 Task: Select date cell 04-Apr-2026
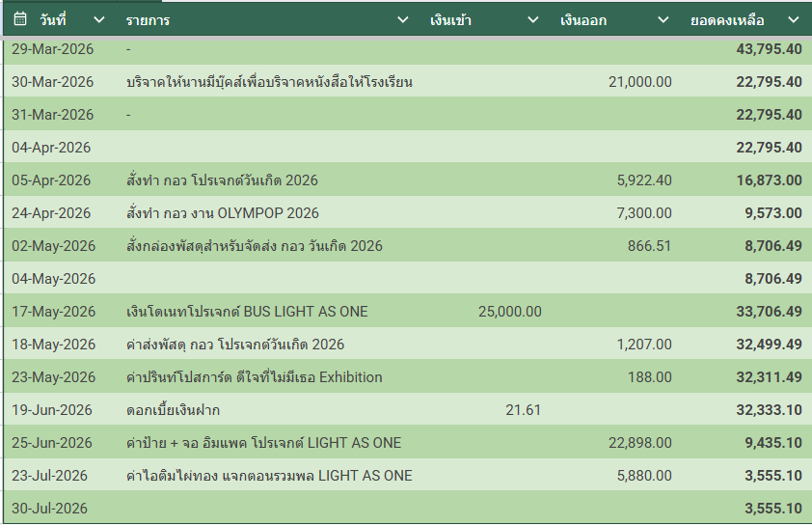pos(51,148)
